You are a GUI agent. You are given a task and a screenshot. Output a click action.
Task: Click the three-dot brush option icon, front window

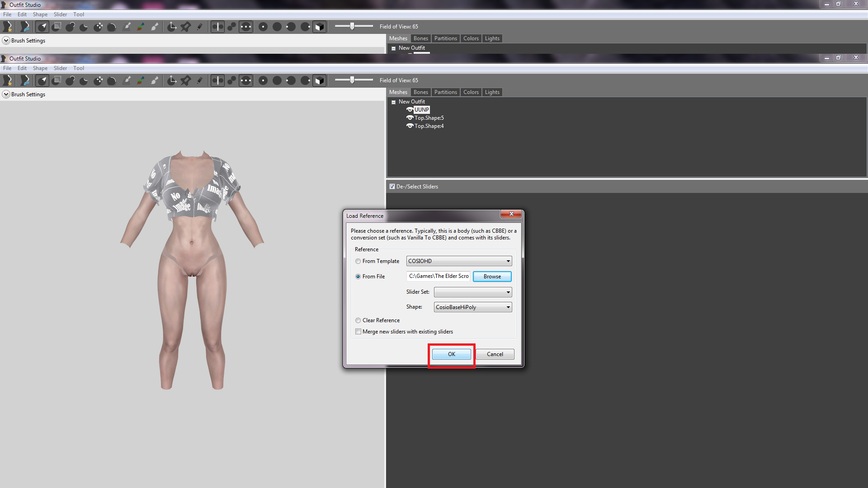pyautogui.click(x=245, y=80)
